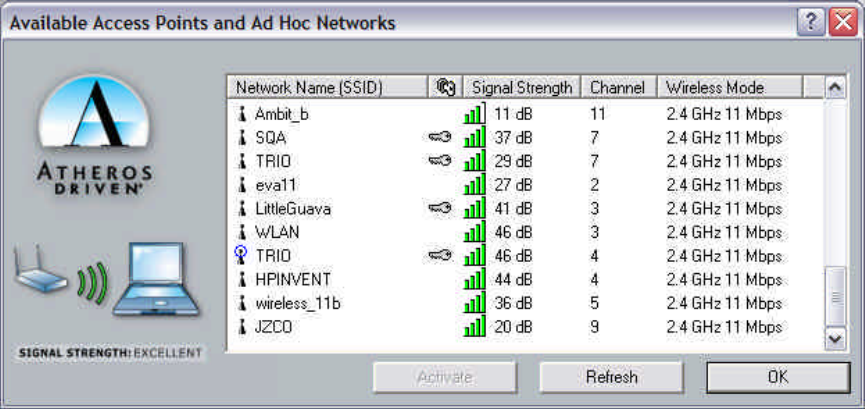This screenshot has width=865, height=409.
Task: Sort list by Network Name (SSID) column
Action: (x=328, y=87)
